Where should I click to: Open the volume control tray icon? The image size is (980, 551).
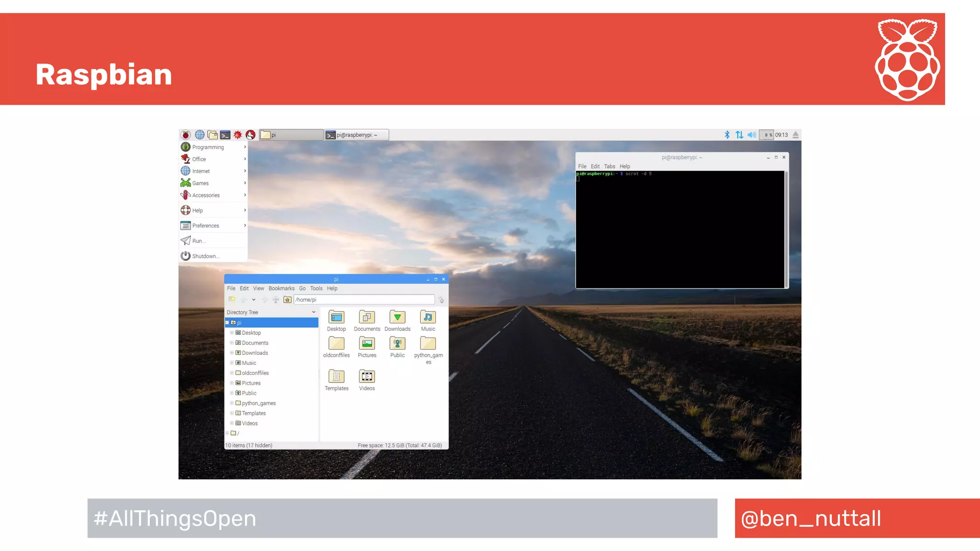752,135
